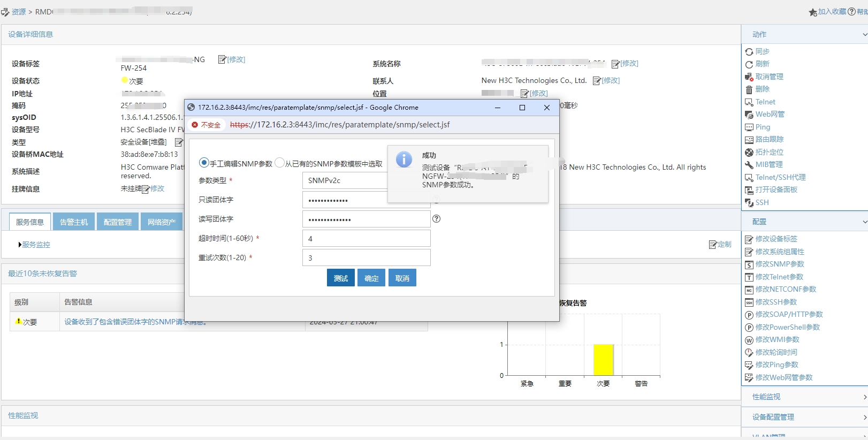Select the 从已有的SNMP参数模板中选取 radio button
Viewport: 868px width, 440px height.
point(279,163)
